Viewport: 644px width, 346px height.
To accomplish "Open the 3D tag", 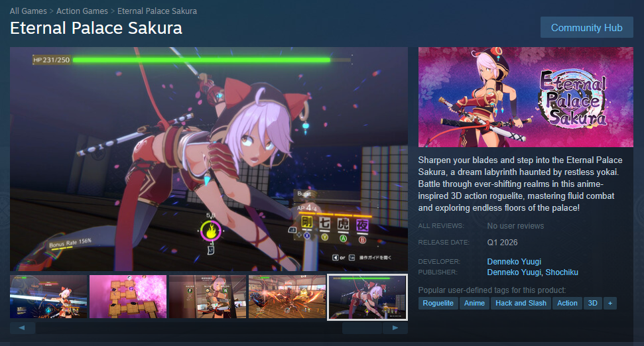I will 593,304.
